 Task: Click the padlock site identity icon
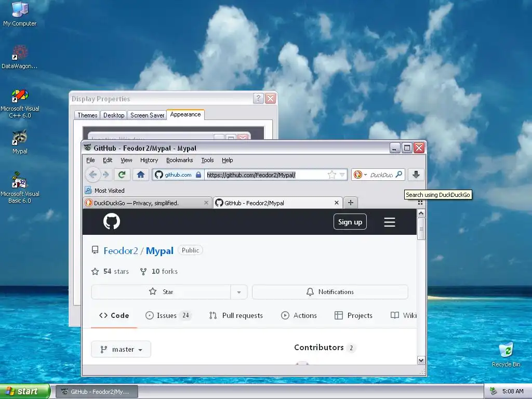198,175
